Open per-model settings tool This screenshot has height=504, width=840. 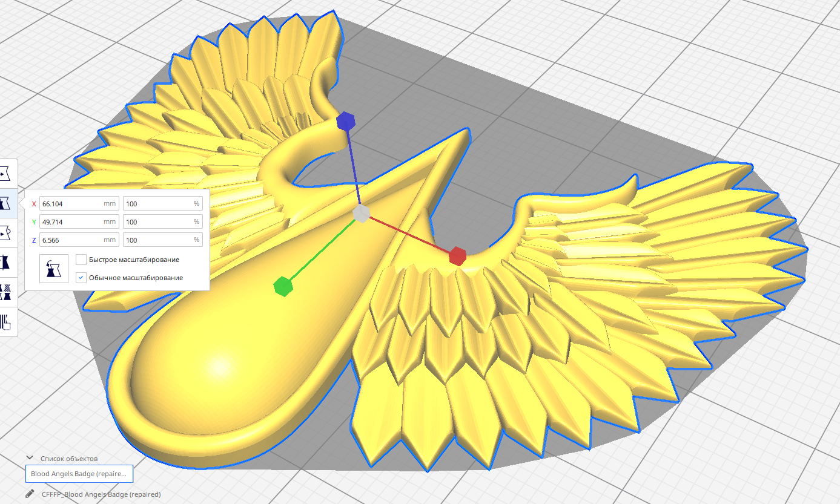coord(8,292)
